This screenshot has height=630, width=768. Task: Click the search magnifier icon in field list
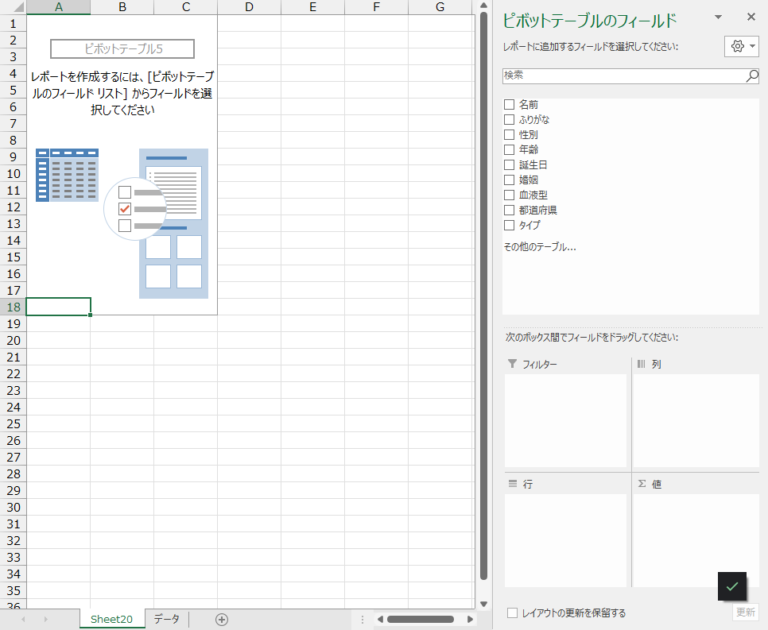(x=752, y=75)
